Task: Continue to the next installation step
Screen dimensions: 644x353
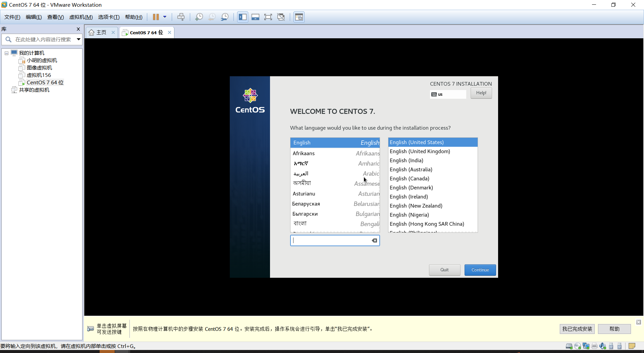Action: click(480, 270)
